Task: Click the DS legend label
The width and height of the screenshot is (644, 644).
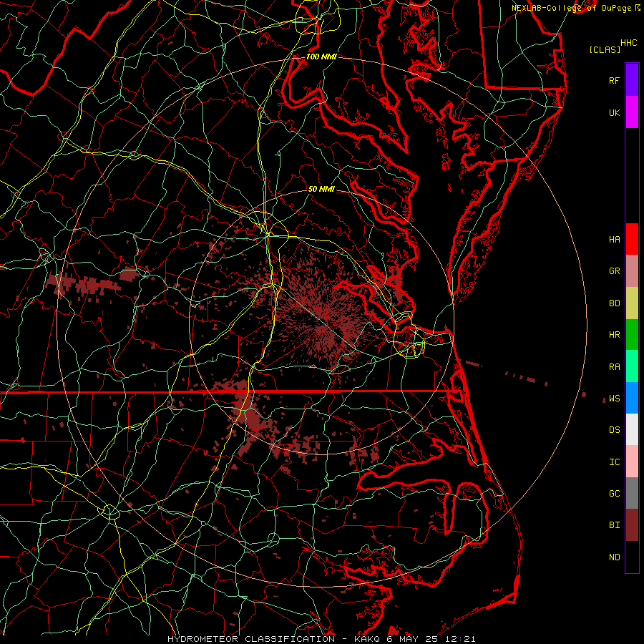Action: click(x=614, y=430)
